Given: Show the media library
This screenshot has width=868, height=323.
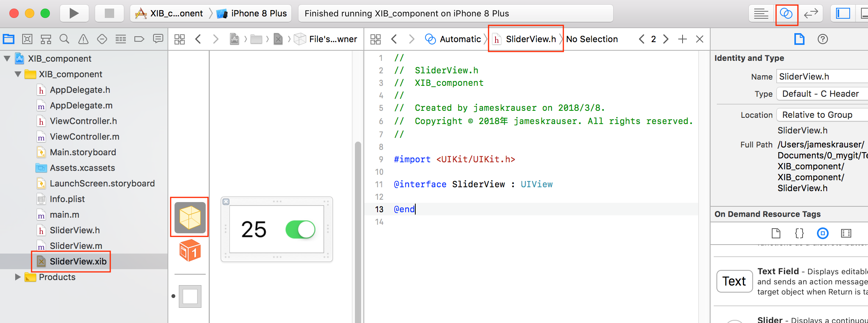Looking at the screenshot, I should pyautogui.click(x=846, y=233).
